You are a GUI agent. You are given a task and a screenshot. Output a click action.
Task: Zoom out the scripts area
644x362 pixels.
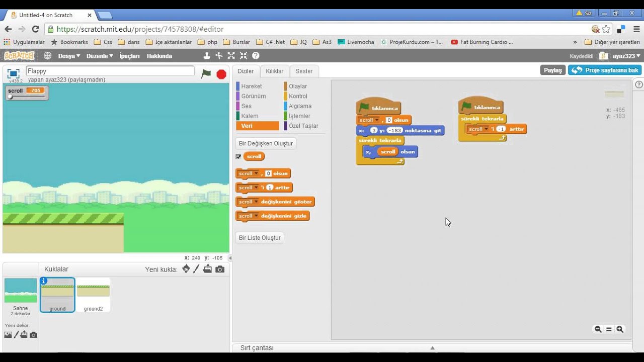[598, 329]
